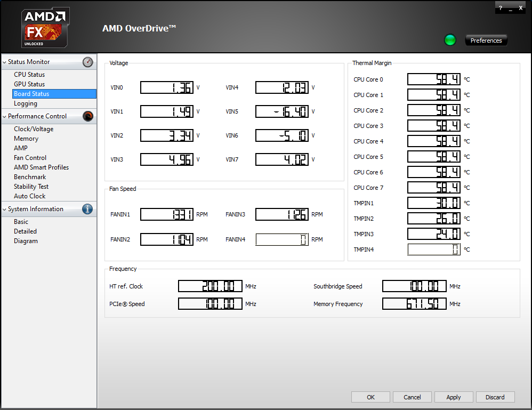Click the VIN3 voltage value 4.96

pyautogui.click(x=167, y=159)
